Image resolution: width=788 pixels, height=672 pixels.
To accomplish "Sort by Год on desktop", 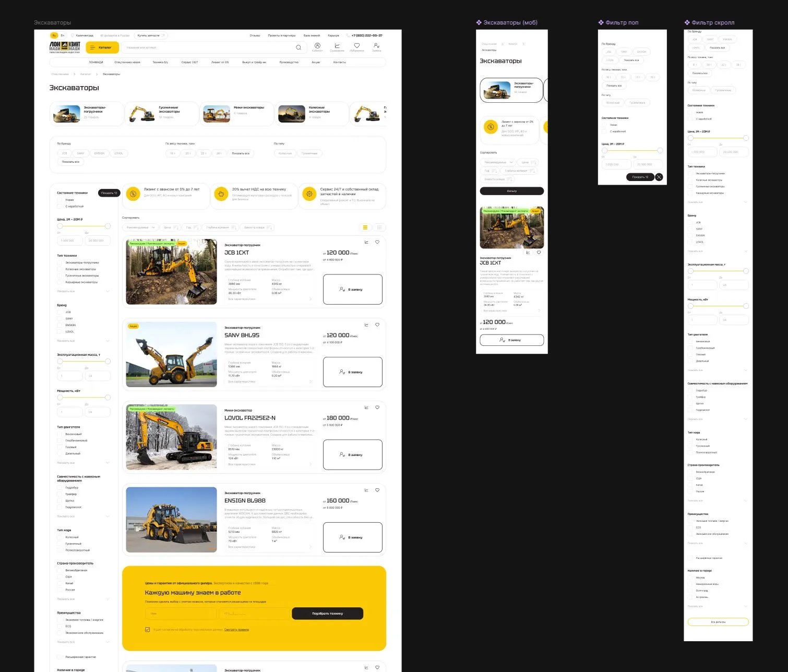I will coord(192,227).
